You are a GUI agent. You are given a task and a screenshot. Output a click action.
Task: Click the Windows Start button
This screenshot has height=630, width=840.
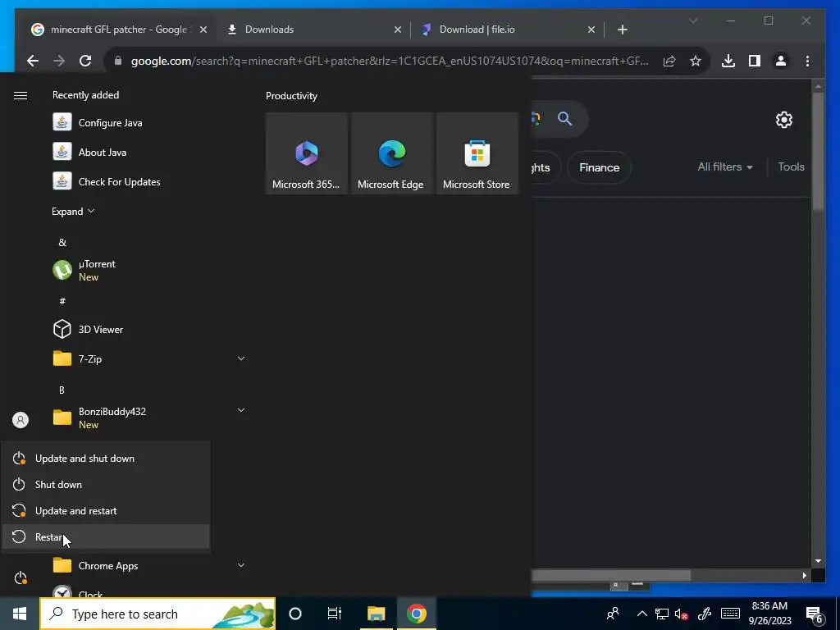pyautogui.click(x=20, y=614)
